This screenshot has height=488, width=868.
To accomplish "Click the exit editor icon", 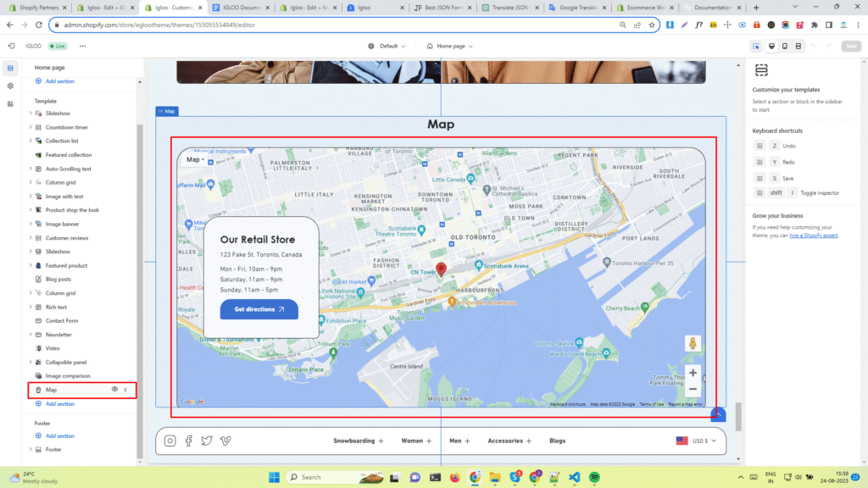I will [x=11, y=46].
